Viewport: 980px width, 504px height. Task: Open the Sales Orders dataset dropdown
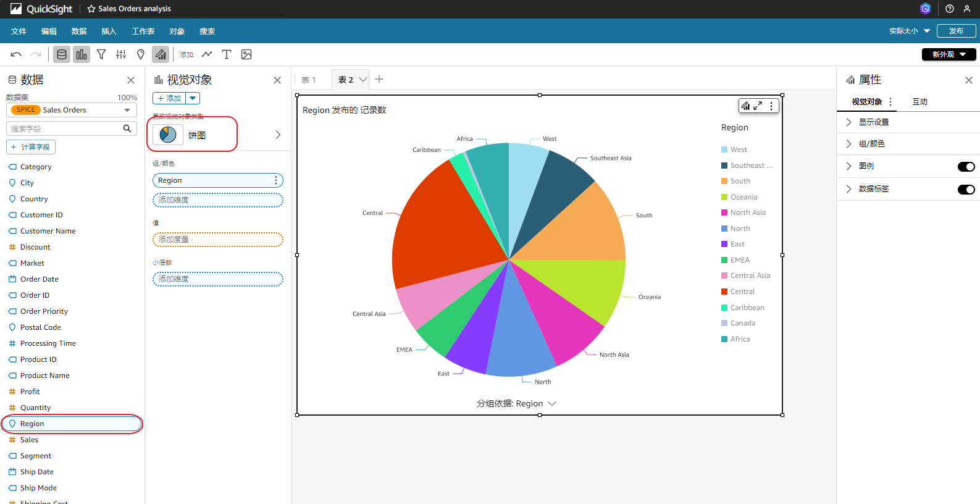point(127,110)
